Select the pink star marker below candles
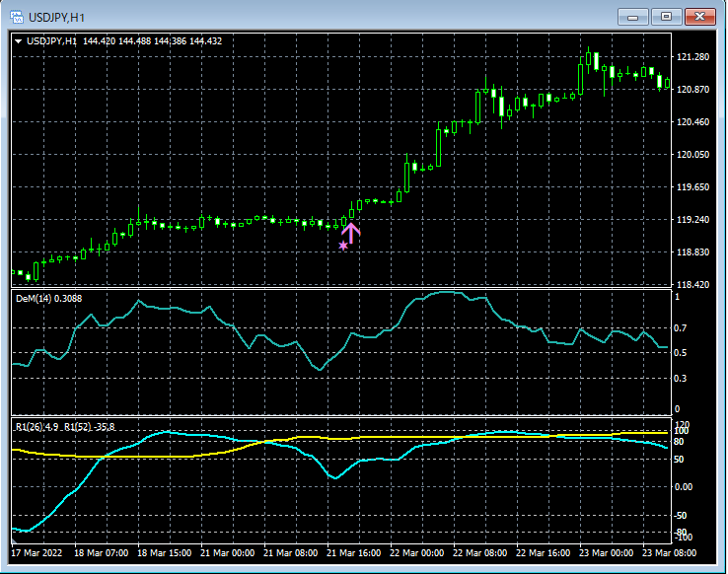The width and height of the screenshot is (728, 574). click(343, 245)
